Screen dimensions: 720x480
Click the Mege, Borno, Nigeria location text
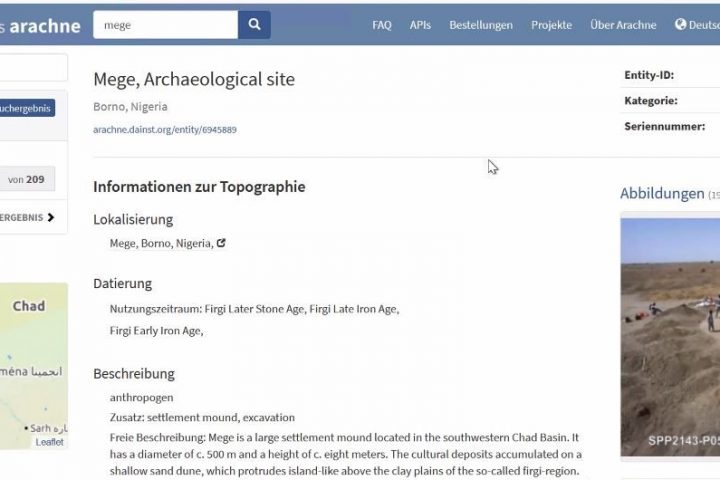point(162,243)
